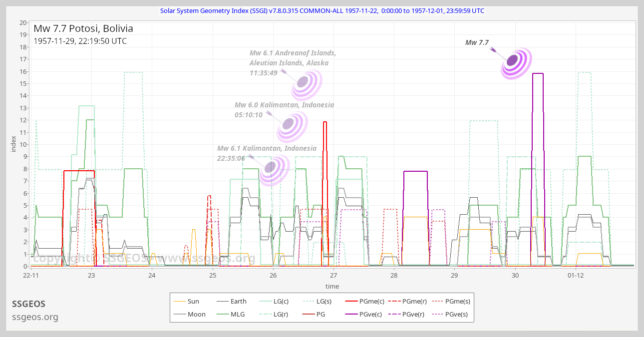Click the '12' y-axis tick label
Viewport: 644px width, 337px height.
pyautogui.click(x=23, y=120)
